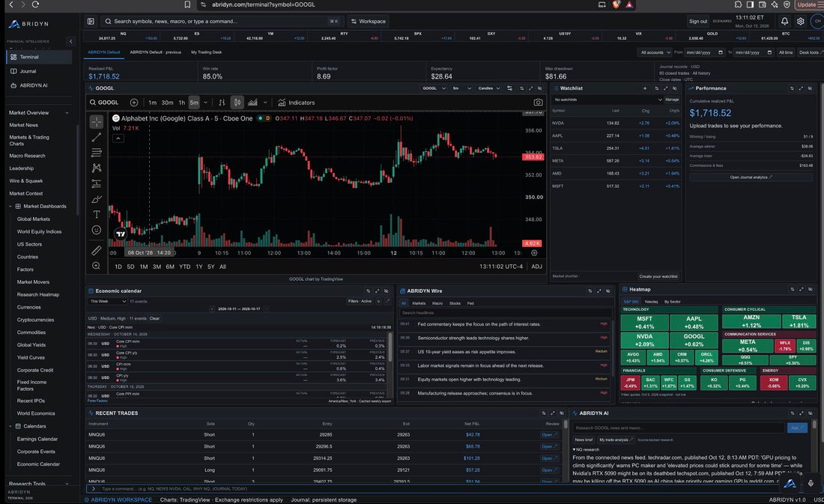
Task: Focus the Search symbols command field
Action: tap(221, 21)
